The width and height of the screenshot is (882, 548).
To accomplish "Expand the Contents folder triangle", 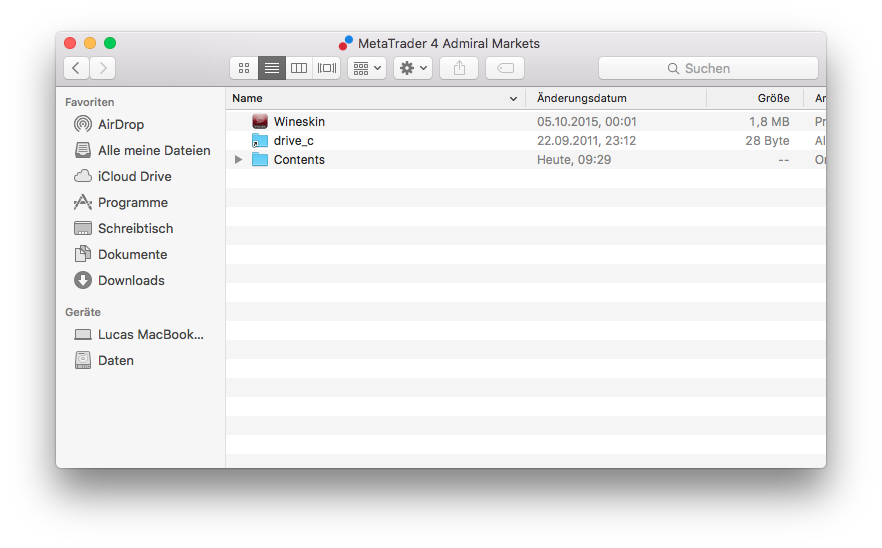I will 238,160.
